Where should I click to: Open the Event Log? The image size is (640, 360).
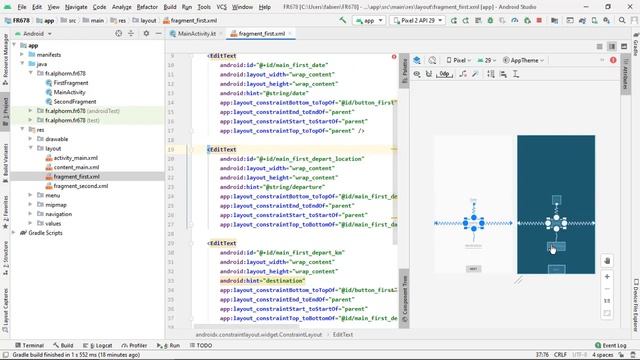[x=611, y=345]
